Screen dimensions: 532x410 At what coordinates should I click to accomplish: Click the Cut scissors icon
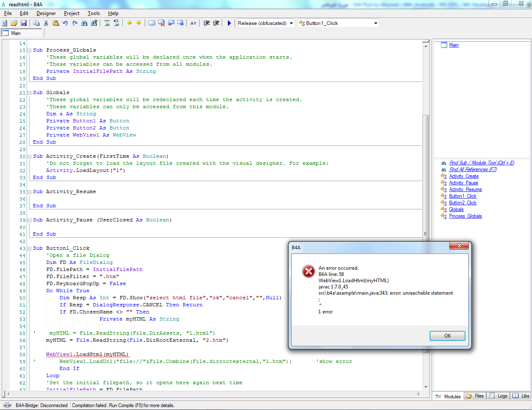pos(46,23)
